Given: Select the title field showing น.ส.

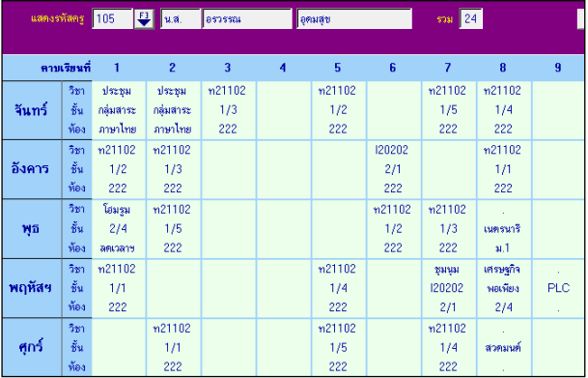Looking at the screenshot, I should [181, 18].
